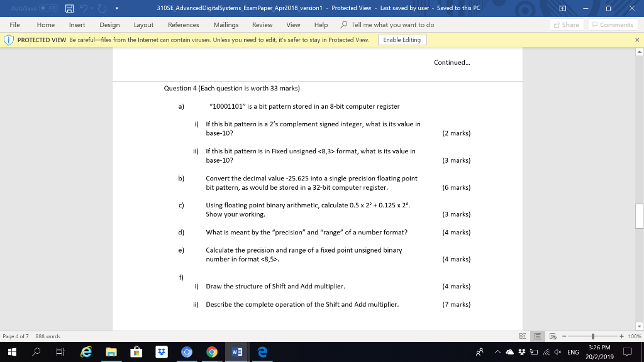
Task: Open the Customize Quick Access Toolbar menu
Action: coord(116,8)
